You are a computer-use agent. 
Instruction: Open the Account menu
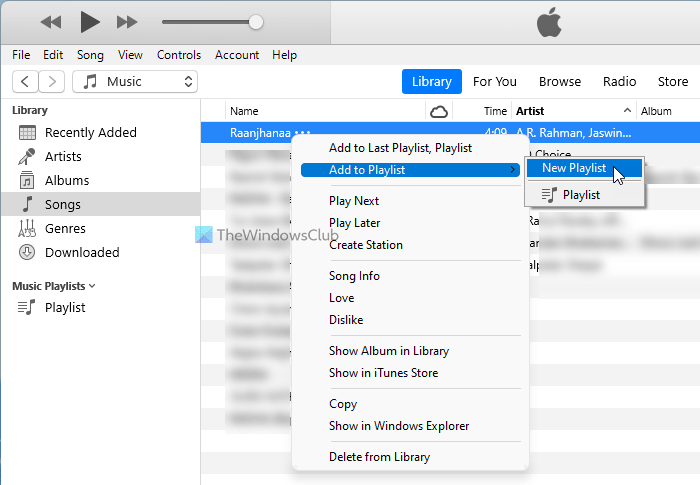237,55
